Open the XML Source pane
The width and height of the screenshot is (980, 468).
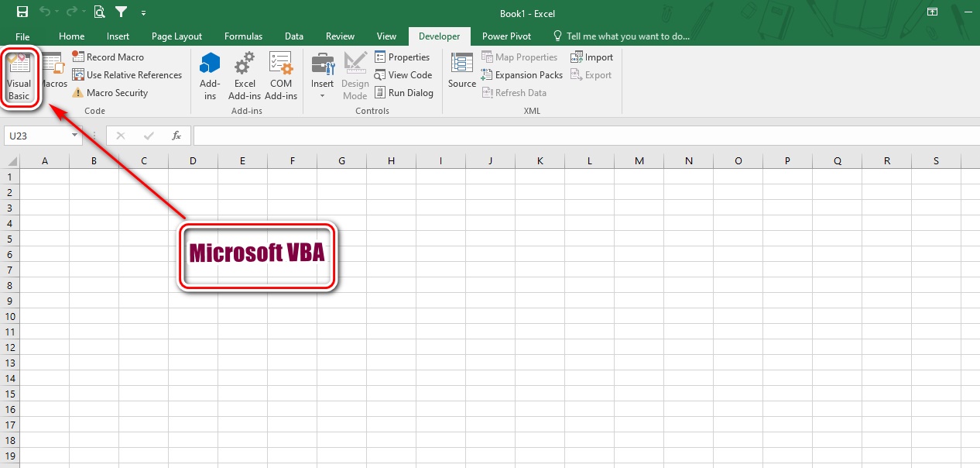pyautogui.click(x=462, y=71)
